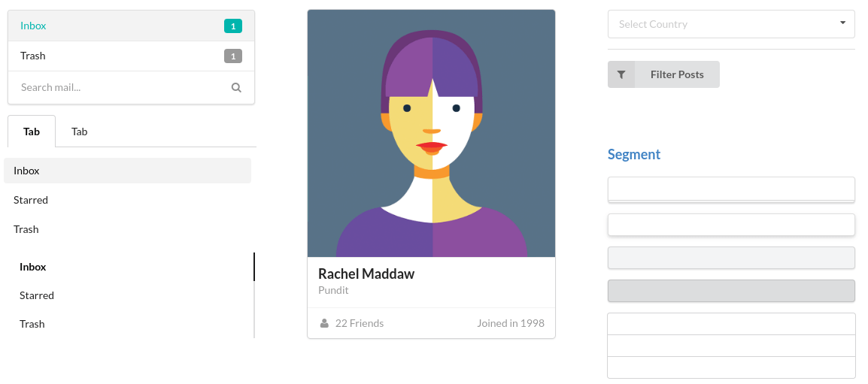
Task: Click the teal Inbox count badge
Action: (x=233, y=26)
